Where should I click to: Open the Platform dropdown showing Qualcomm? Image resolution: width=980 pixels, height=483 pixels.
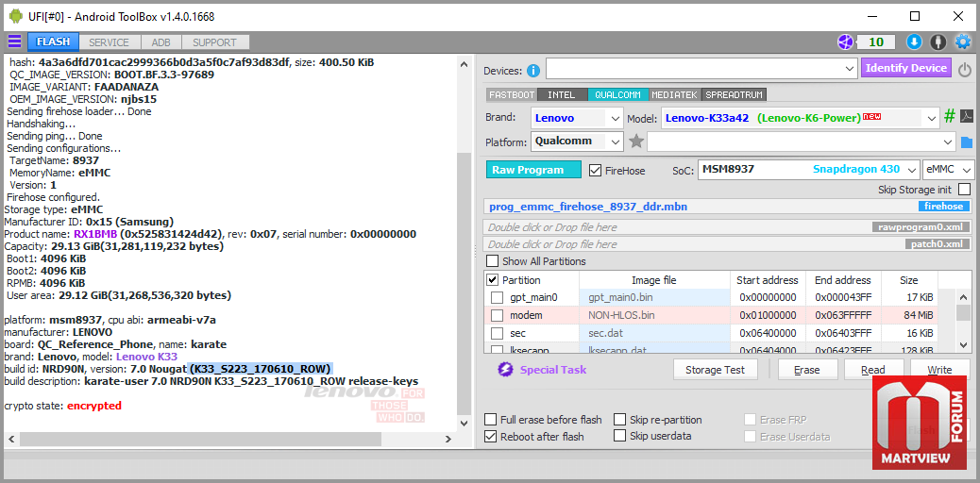click(x=577, y=142)
